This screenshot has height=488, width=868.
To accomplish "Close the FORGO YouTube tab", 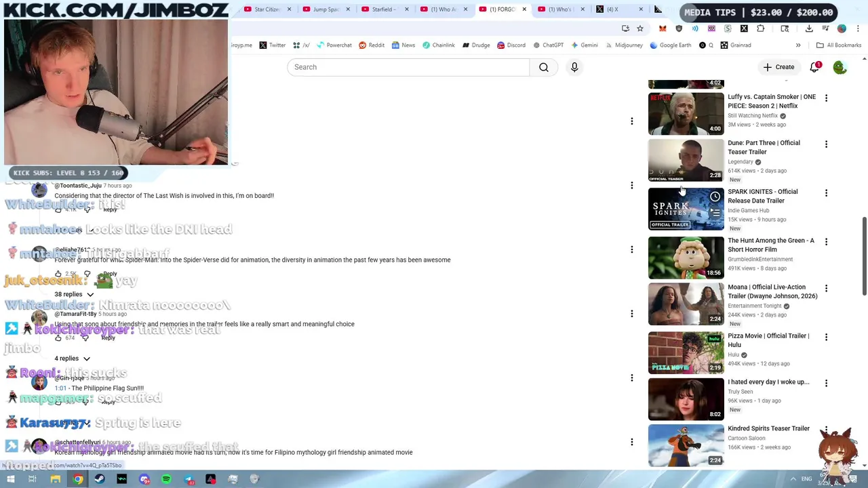I will click(x=524, y=9).
